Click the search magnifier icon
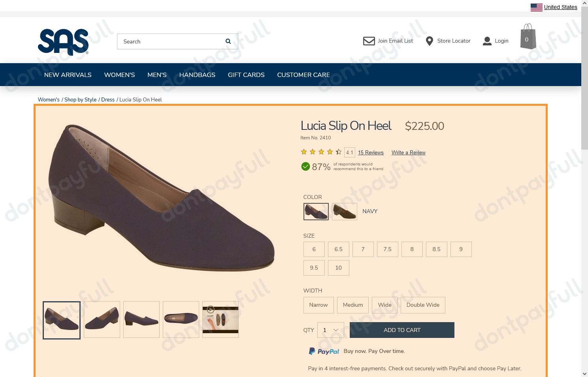588x377 pixels. (x=228, y=41)
